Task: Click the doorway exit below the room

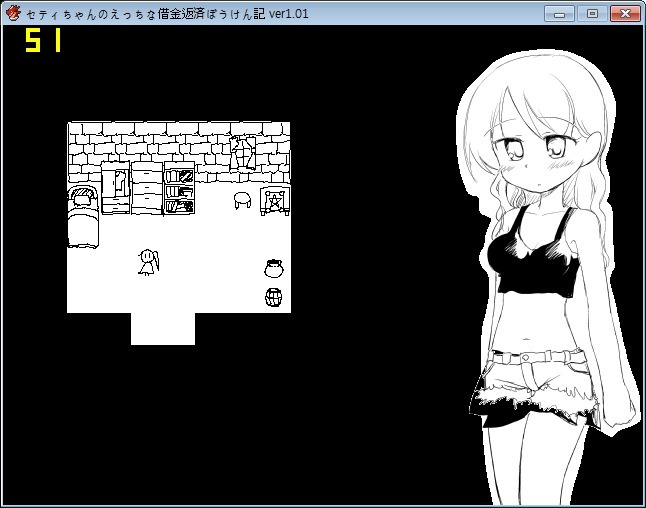Action: [x=163, y=329]
